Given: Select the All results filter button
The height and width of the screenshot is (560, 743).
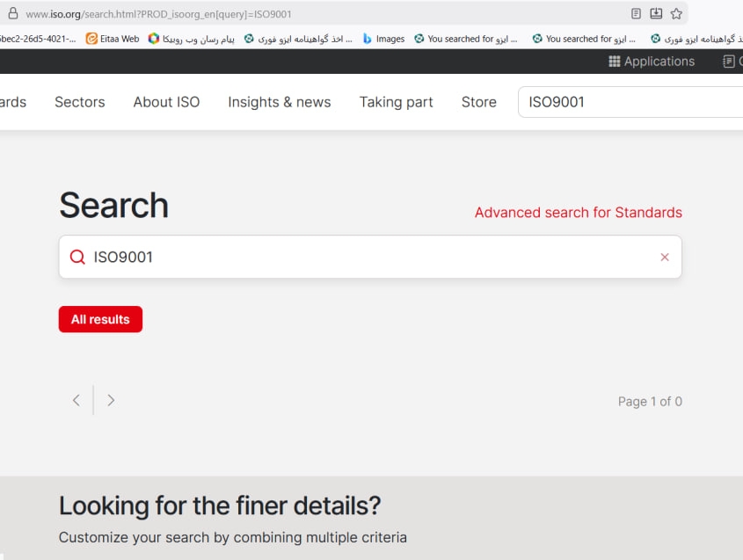Looking at the screenshot, I should tap(100, 320).
